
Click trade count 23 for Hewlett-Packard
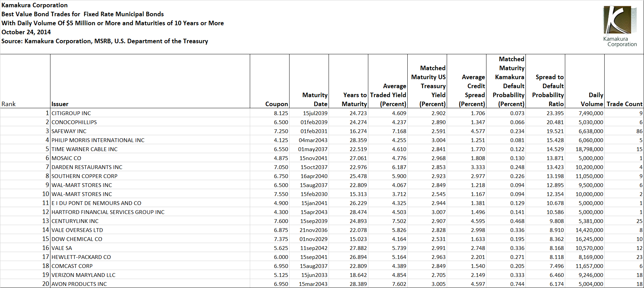click(x=640, y=257)
